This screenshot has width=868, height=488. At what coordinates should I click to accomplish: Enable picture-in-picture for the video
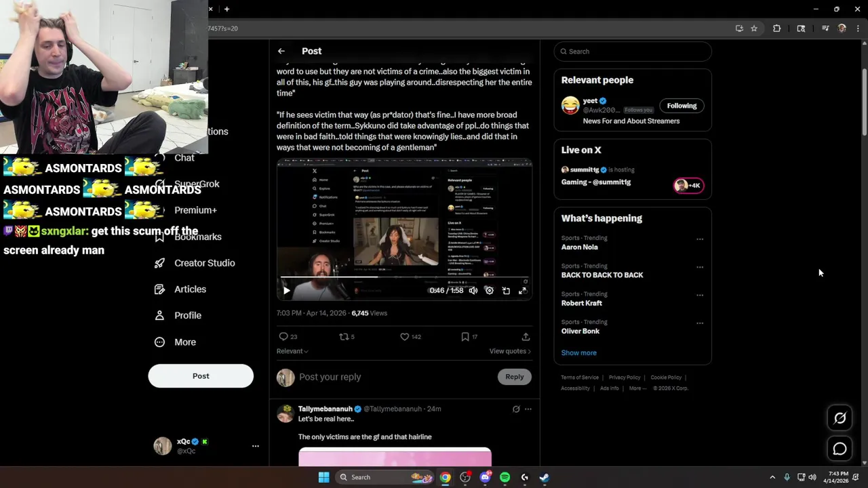(506, 291)
